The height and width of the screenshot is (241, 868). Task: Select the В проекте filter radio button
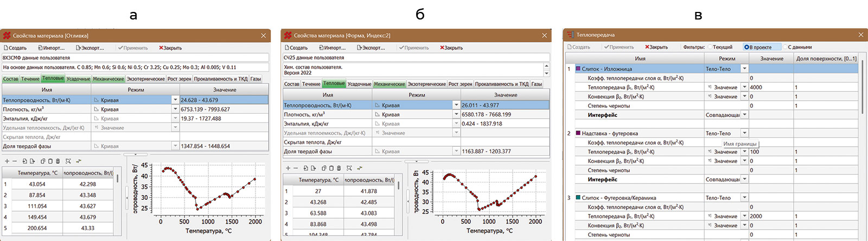(746, 47)
